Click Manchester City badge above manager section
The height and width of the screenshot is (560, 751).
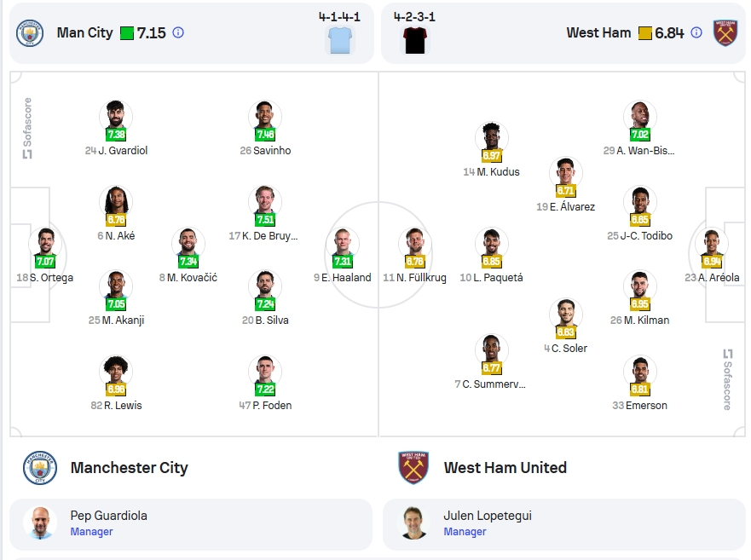point(40,468)
